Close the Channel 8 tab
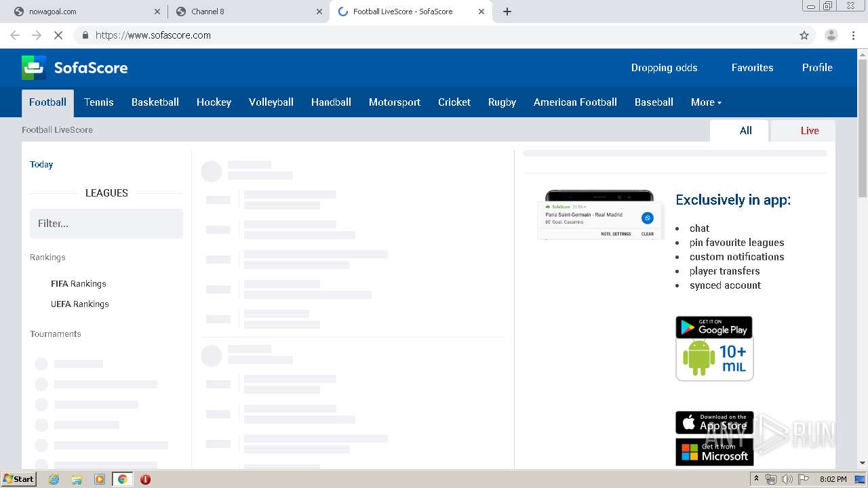868x488 pixels. pos(319,12)
